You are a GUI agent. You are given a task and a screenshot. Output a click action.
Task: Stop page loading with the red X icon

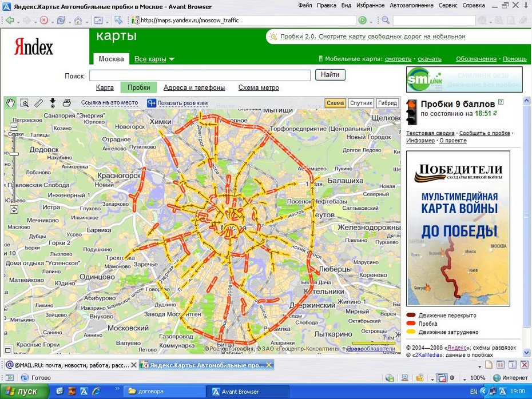point(44,21)
